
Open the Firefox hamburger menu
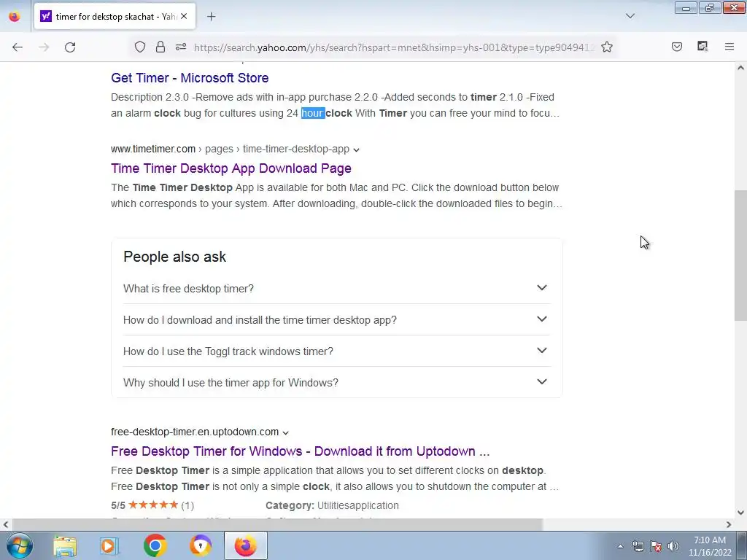click(729, 47)
